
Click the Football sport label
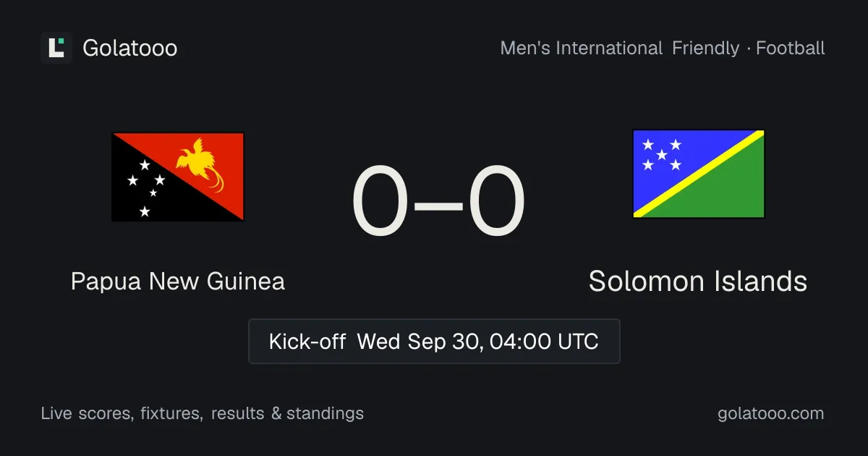(791, 48)
